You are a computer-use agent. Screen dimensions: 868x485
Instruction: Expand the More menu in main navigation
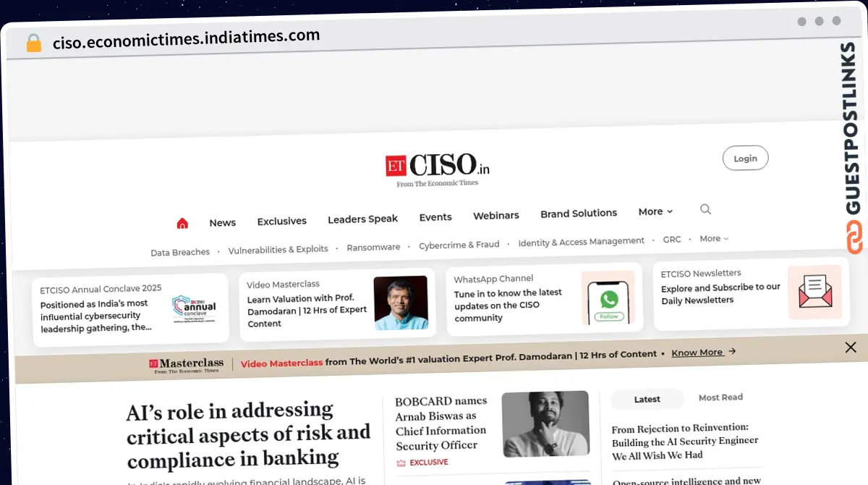tap(655, 211)
